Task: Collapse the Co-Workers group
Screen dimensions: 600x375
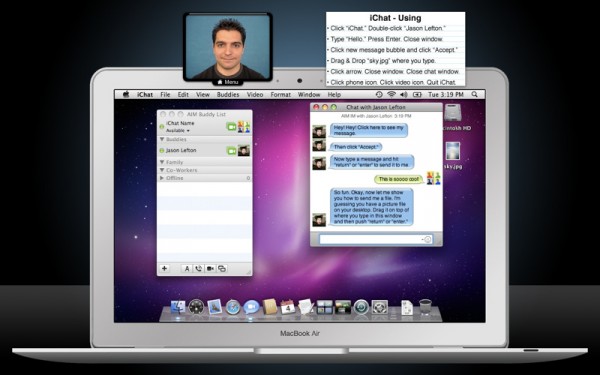Action: (x=162, y=170)
